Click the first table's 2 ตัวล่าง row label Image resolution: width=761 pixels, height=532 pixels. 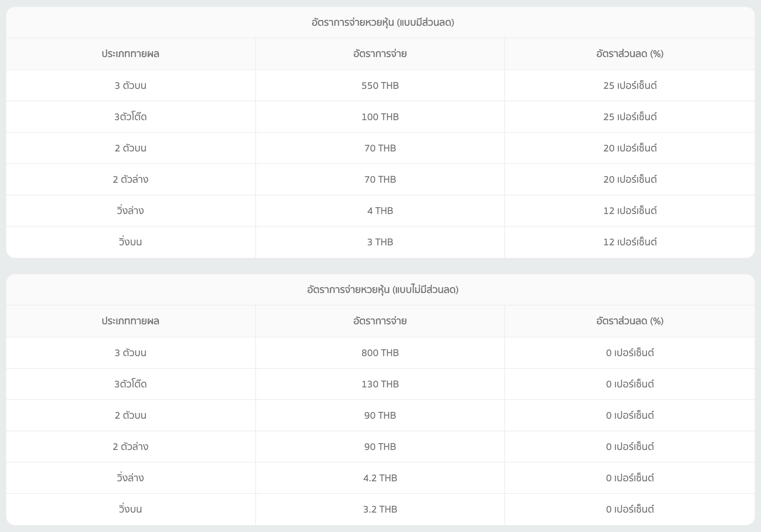pyautogui.click(x=130, y=179)
